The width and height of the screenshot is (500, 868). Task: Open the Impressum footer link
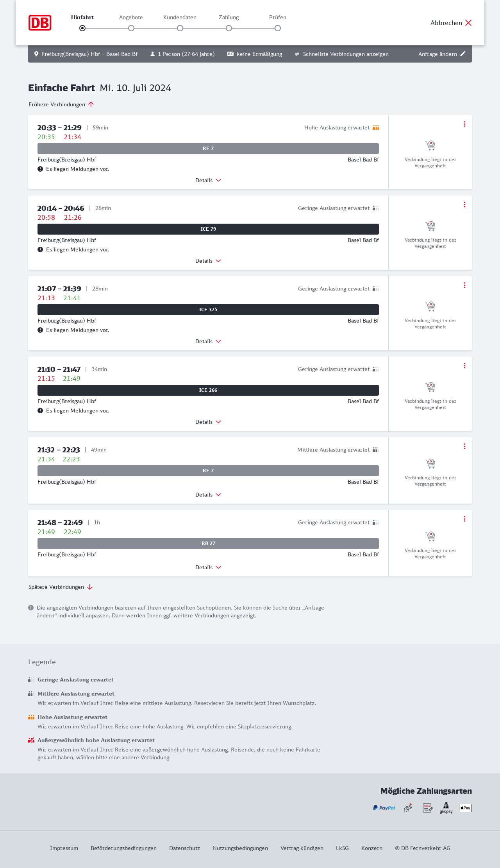point(64,848)
